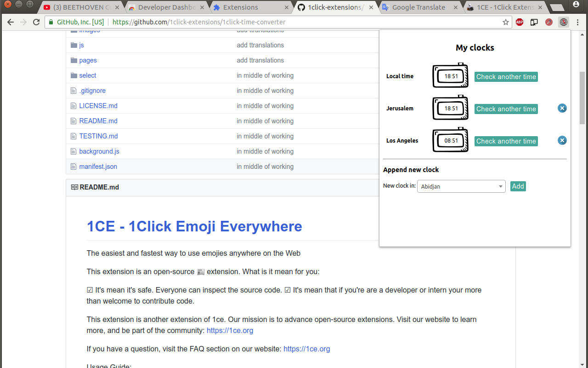Open the js folder
The image size is (588, 368).
click(81, 45)
